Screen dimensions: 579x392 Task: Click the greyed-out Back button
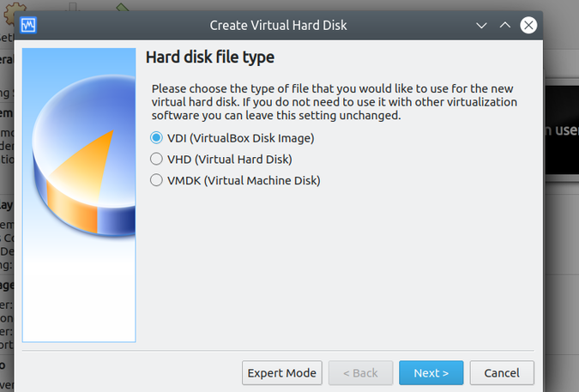click(x=359, y=373)
